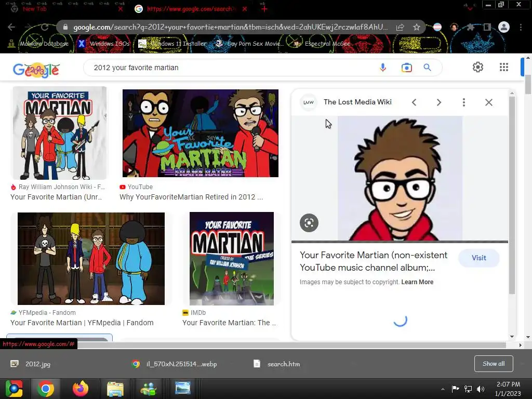Screen dimensions: 532x399
Task: Click the volume speaker tray icon
Action: point(481,389)
